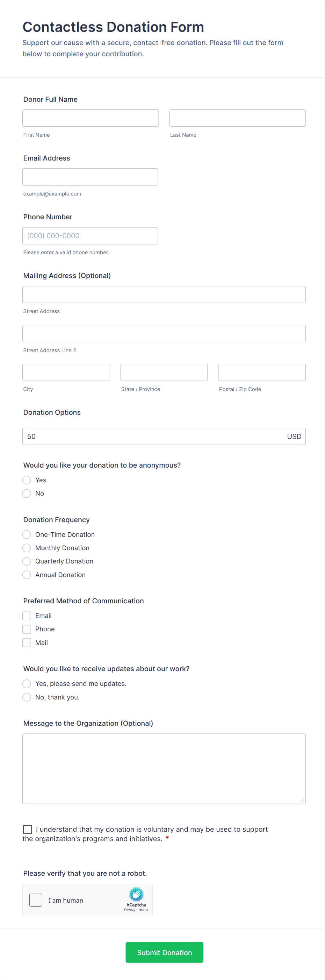Screen dimensions: 325x980
Task: Focus the First Name input field
Action: pos(91,118)
